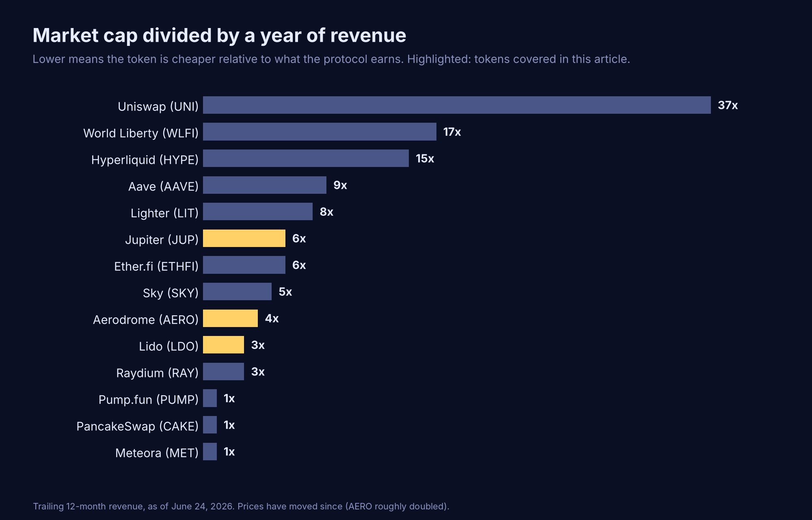Click the 8x value for Lighter
This screenshot has height=520, width=812.
(326, 212)
